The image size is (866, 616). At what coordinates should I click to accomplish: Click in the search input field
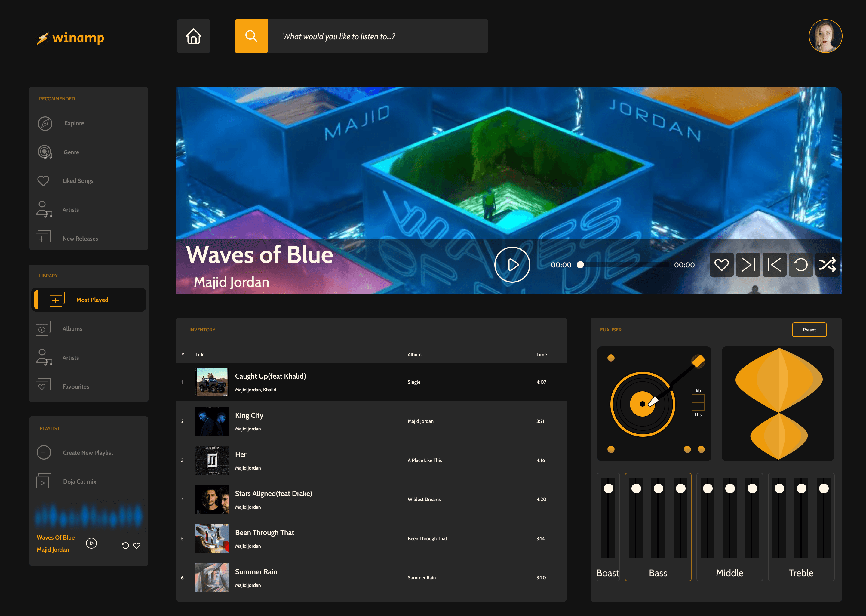click(378, 36)
